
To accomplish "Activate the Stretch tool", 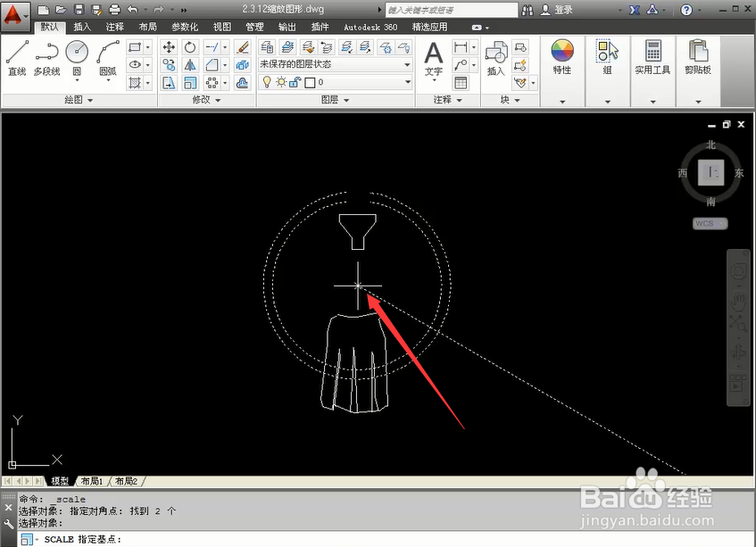I will point(169,83).
